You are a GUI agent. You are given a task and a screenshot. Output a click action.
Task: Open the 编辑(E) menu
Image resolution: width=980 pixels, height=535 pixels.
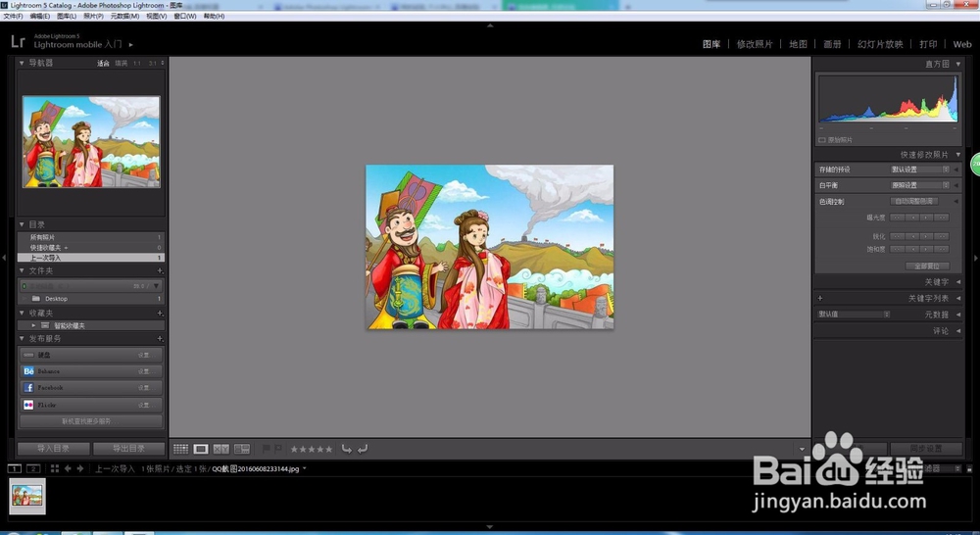click(40, 17)
